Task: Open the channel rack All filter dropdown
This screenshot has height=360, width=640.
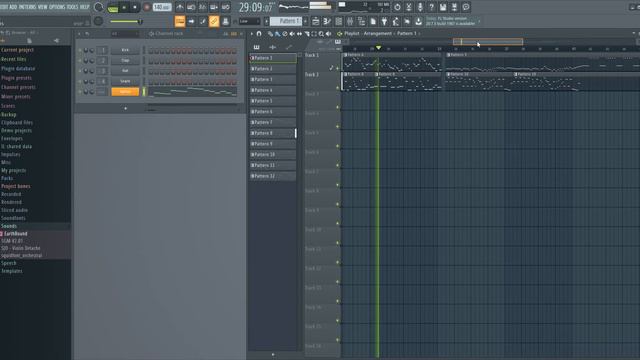Action: [x=124, y=34]
